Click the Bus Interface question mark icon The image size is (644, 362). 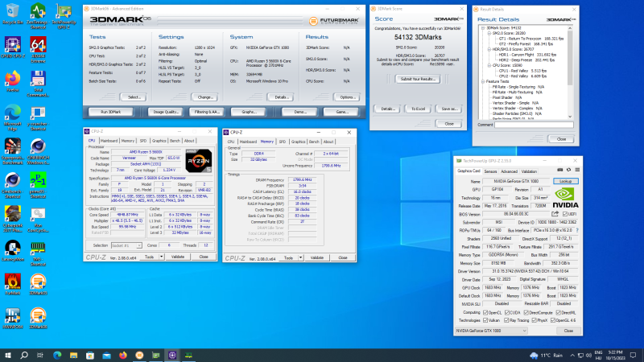point(577,230)
